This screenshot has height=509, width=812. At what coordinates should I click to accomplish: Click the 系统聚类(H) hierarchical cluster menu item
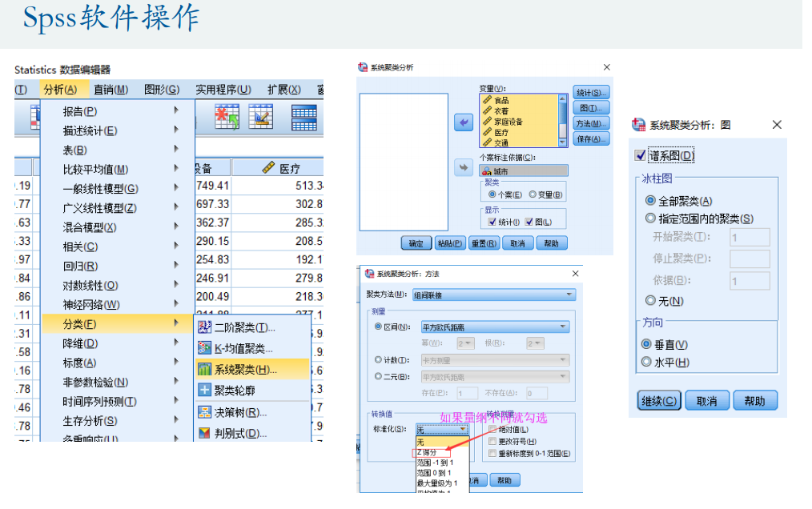point(244,370)
